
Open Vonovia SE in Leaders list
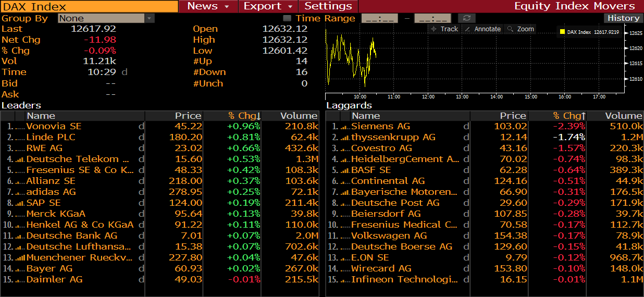click(54, 127)
